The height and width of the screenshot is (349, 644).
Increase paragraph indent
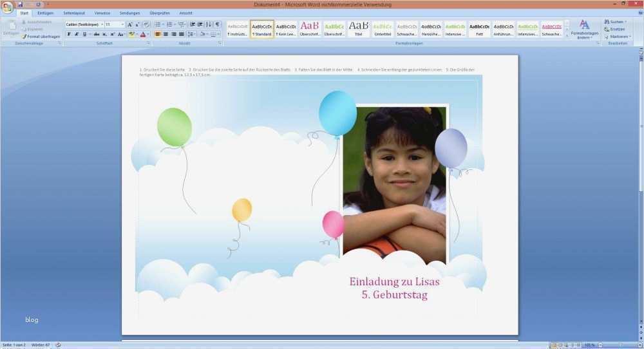(200, 24)
